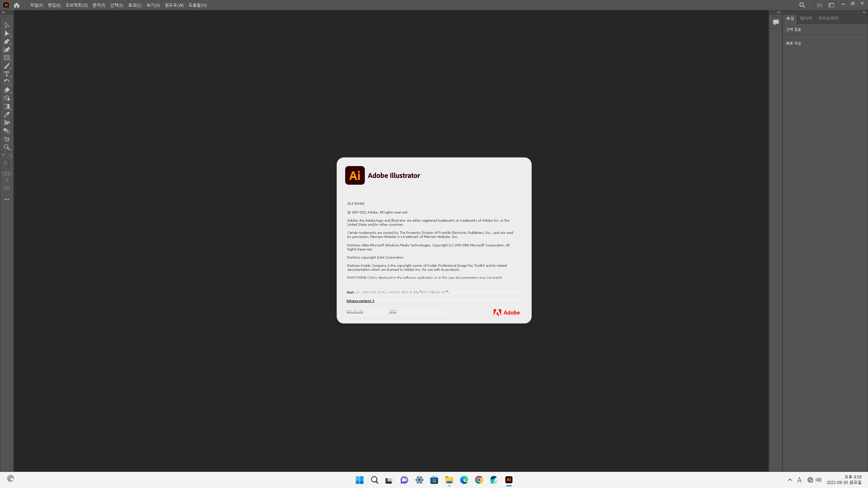The height and width of the screenshot is (488, 868).
Task: Select the Selection tool arrow
Action: pyautogui.click(x=6, y=25)
